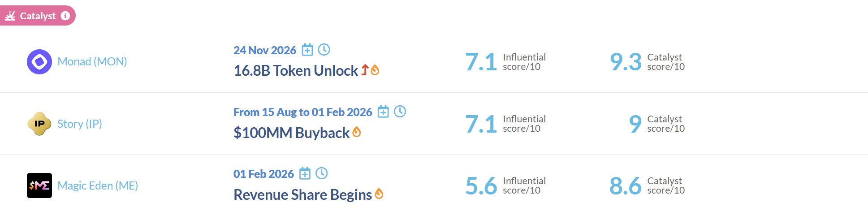Screen dimensions: 868x220
Task: Click the Magic Eden logo icon
Action: tap(39, 185)
